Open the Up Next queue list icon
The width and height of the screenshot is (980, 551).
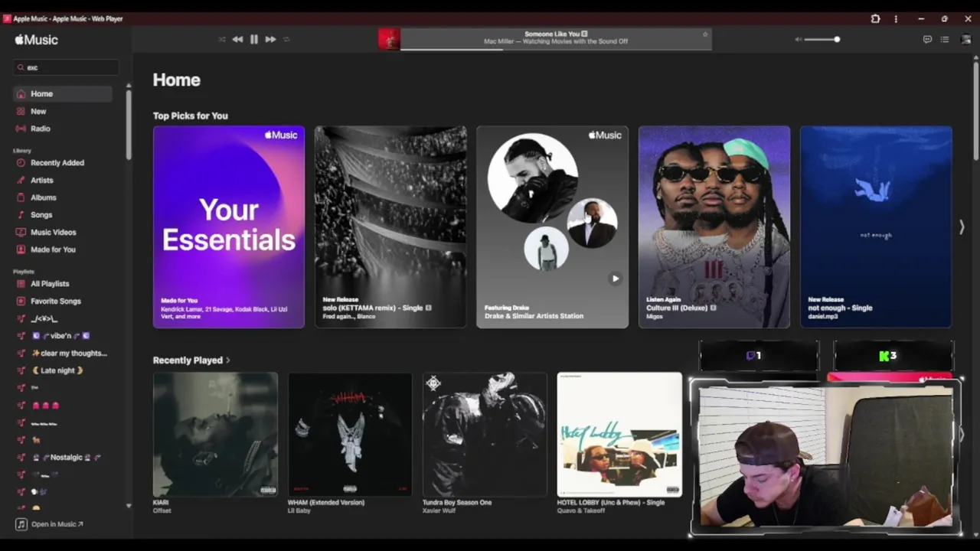click(945, 39)
